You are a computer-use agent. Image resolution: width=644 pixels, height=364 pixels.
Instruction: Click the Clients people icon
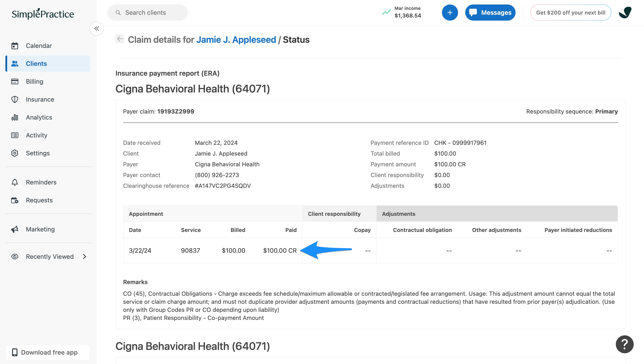(15, 64)
